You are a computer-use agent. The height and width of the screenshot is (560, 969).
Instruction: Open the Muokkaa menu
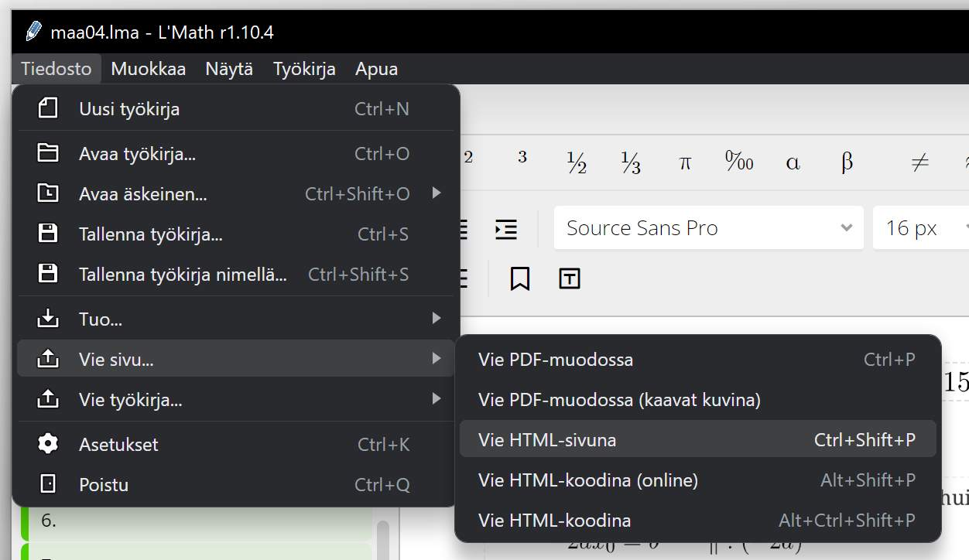149,69
